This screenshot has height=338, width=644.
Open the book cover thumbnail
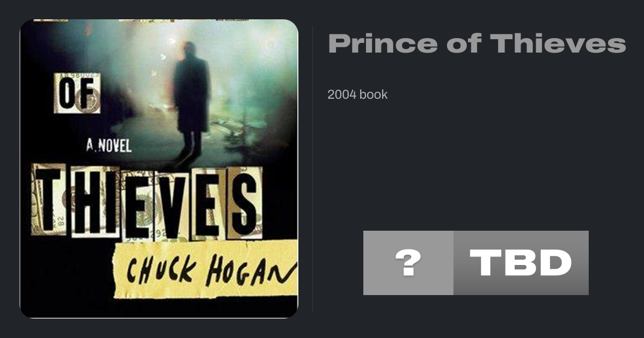coord(159,169)
